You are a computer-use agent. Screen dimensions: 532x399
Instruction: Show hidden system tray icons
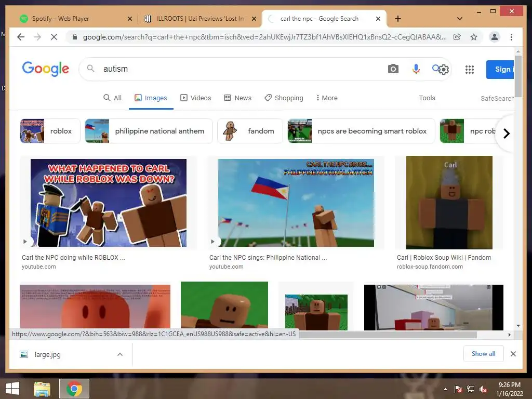point(445,389)
